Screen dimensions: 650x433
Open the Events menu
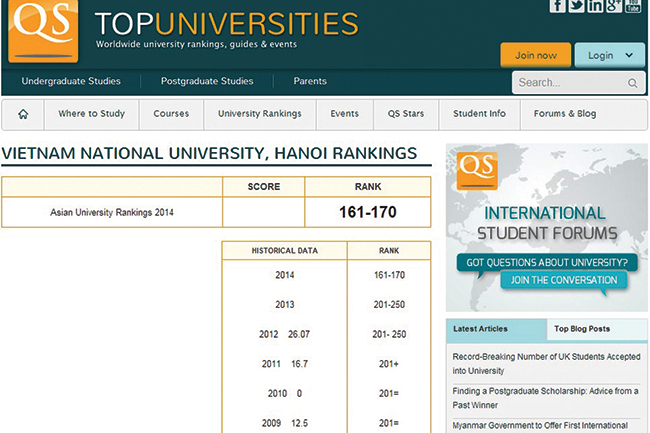click(x=344, y=114)
